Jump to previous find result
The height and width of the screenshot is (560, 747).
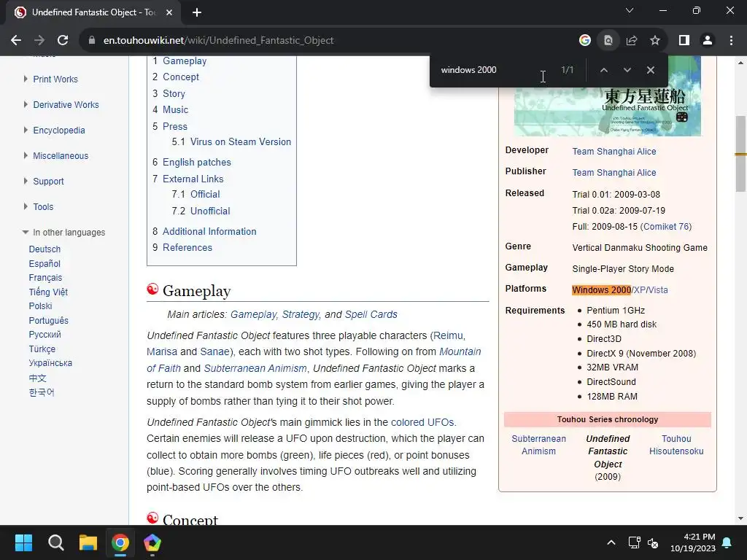pyautogui.click(x=603, y=70)
